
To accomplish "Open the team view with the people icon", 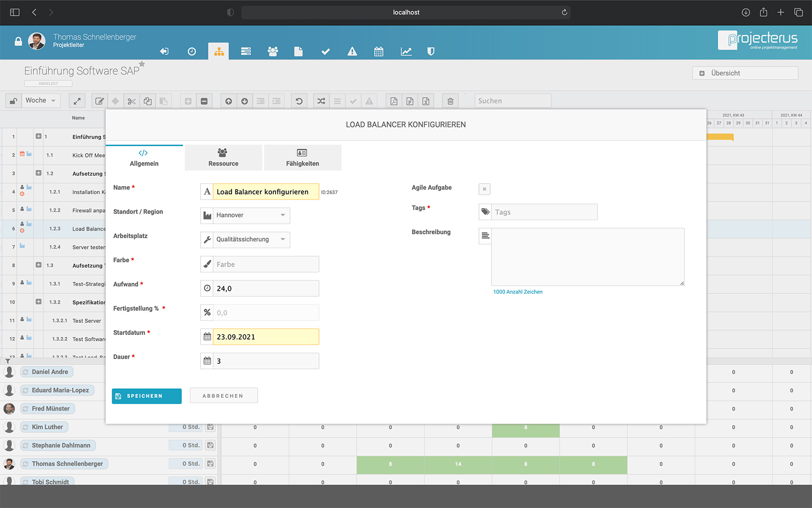I will click(x=273, y=51).
